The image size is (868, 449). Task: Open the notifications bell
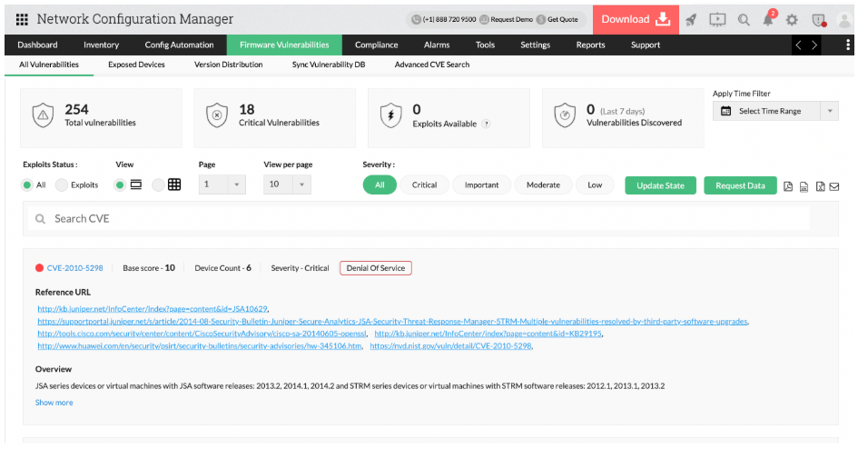point(768,19)
